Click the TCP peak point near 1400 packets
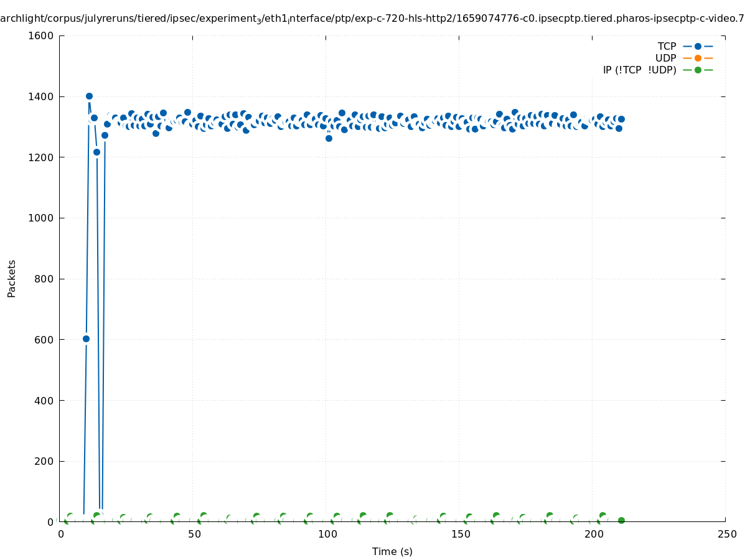The image size is (745, 560). pyautogui.click(x=89, y=96)
